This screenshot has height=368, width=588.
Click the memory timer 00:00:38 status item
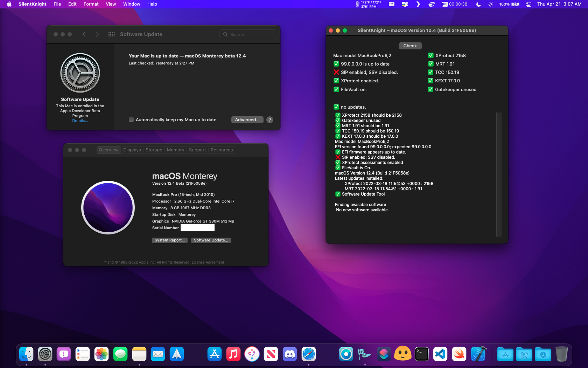tap(454, 4)
